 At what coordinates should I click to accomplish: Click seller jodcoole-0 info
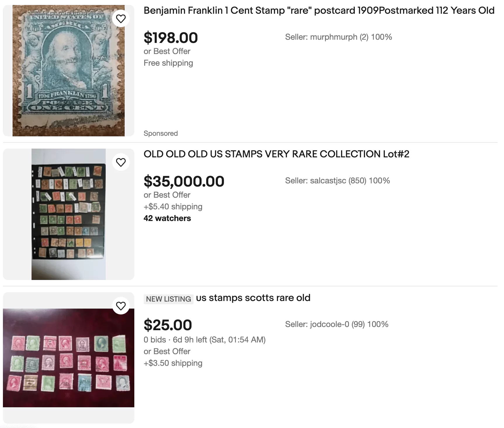click(x=336, y=324)
